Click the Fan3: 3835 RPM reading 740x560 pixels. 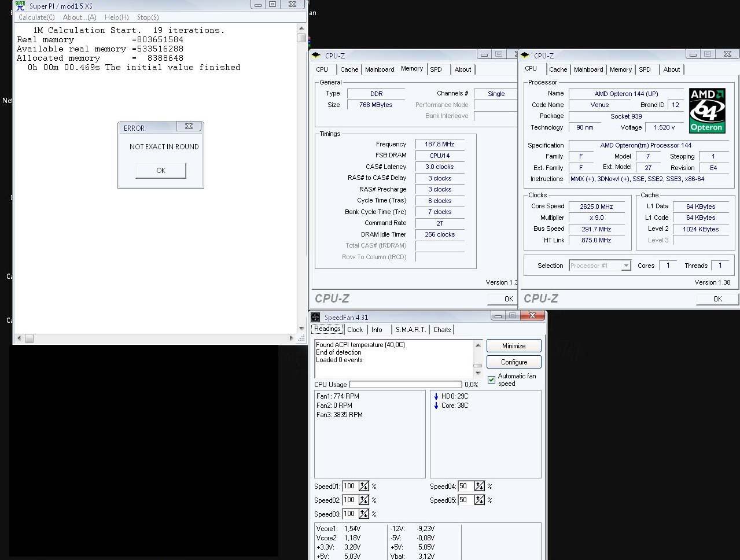pos(340,415)
